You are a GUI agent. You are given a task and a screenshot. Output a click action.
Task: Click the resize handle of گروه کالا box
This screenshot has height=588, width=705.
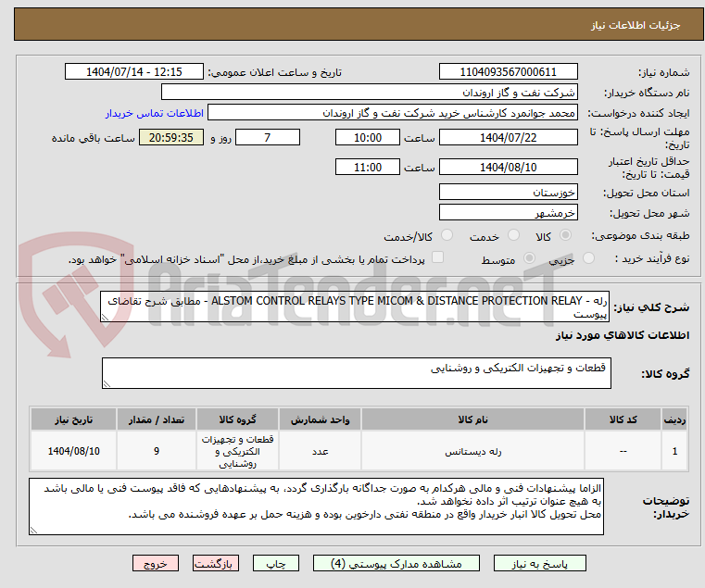(x=107, y=384)
